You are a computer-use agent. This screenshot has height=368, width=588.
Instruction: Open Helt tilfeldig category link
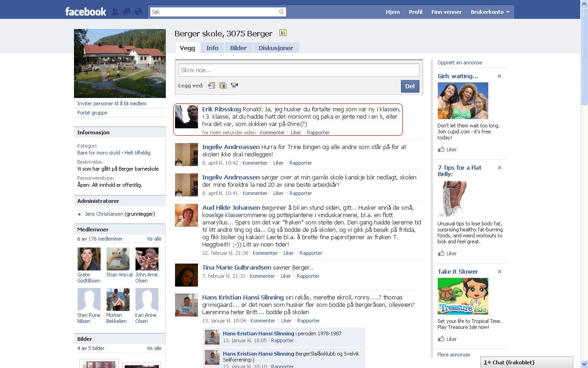click(137, 153)
